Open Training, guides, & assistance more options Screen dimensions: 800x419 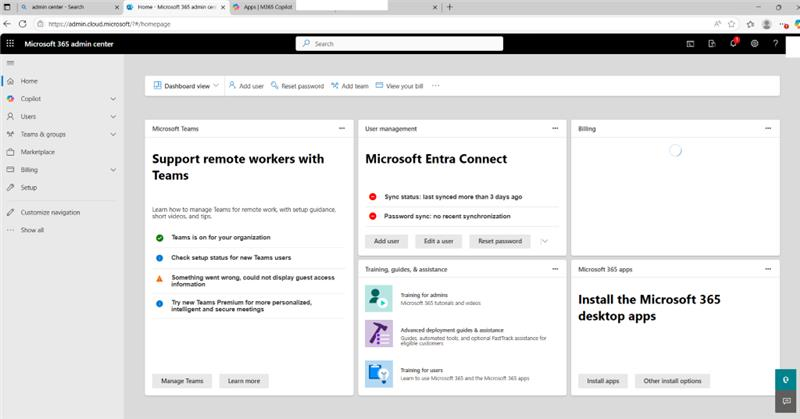[555, 269]
